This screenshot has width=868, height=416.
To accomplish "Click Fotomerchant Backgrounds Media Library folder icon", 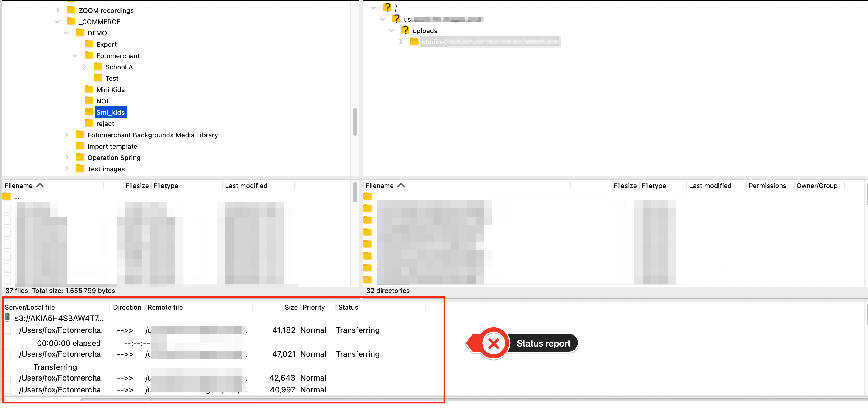I will coord(80,134).
